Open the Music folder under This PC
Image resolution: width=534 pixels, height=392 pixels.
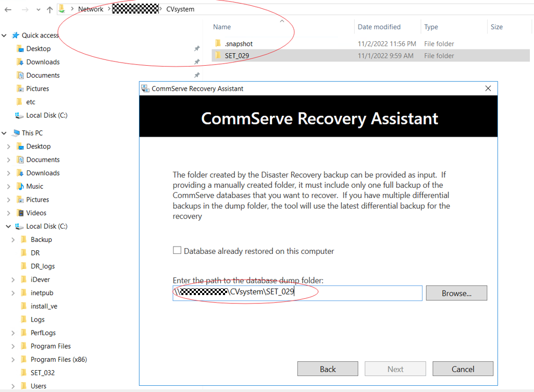click(x=34, y=186)
